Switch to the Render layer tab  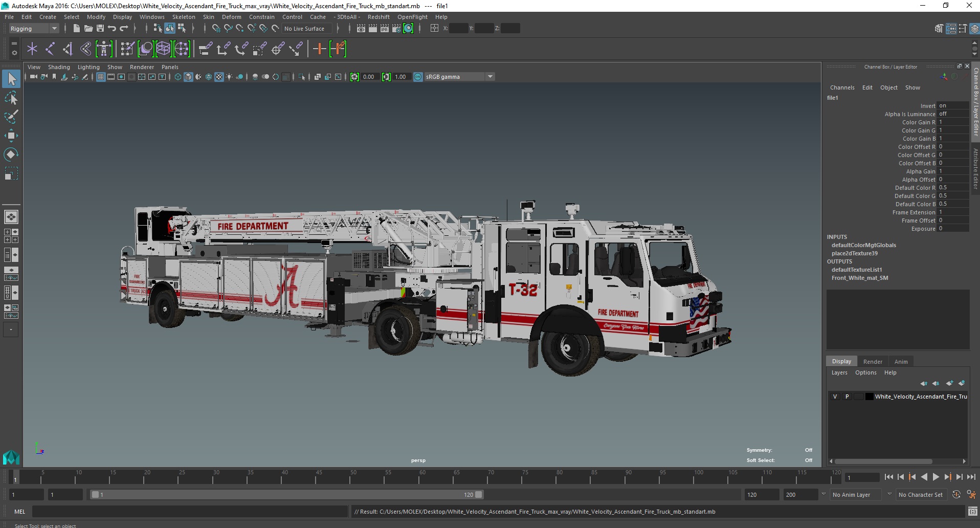tap(873, 361)
